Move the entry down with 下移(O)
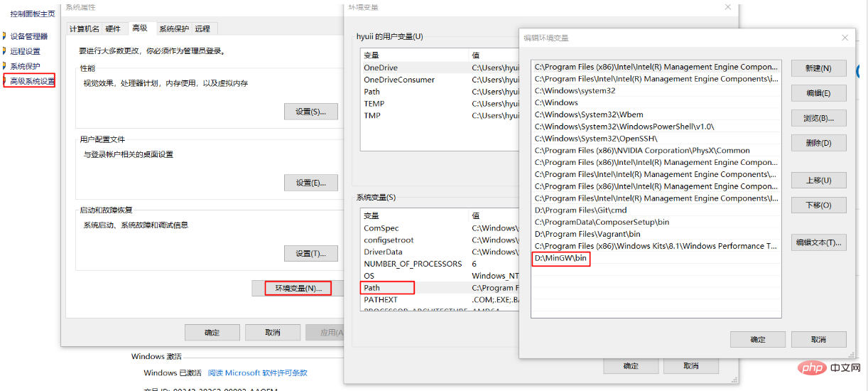Screen dimensions: 868x391 coord(818,205)
